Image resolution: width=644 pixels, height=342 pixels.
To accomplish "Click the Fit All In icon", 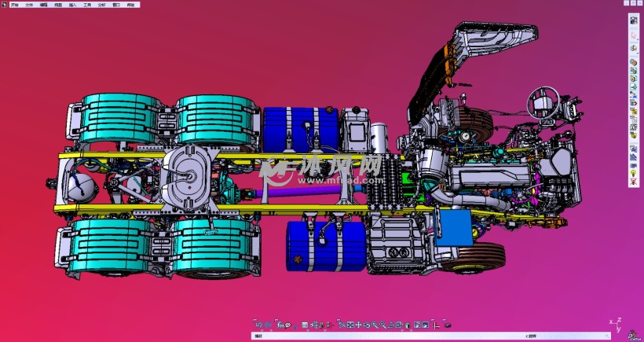I will 350,325.
